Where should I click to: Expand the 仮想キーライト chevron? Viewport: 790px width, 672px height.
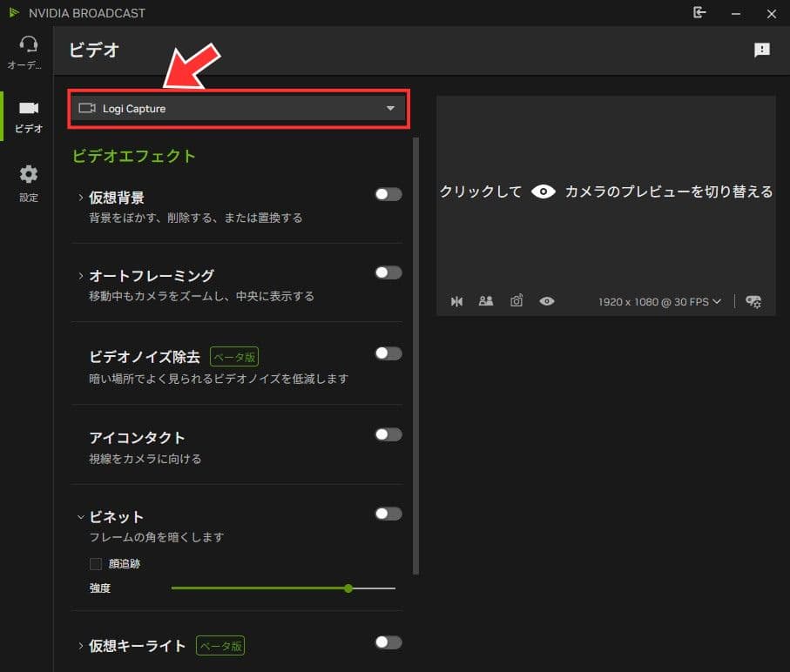pos(81,646)
